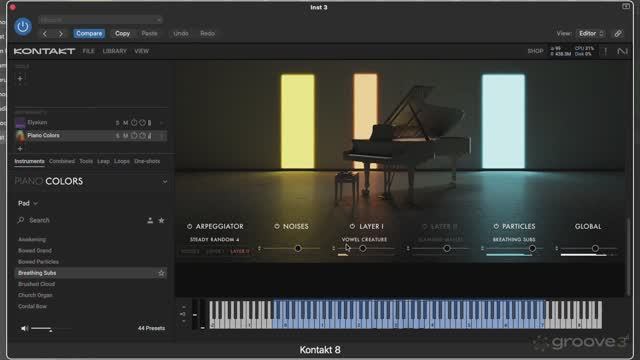Open the View Editor dropdown
640x360 pixels.
591,33
